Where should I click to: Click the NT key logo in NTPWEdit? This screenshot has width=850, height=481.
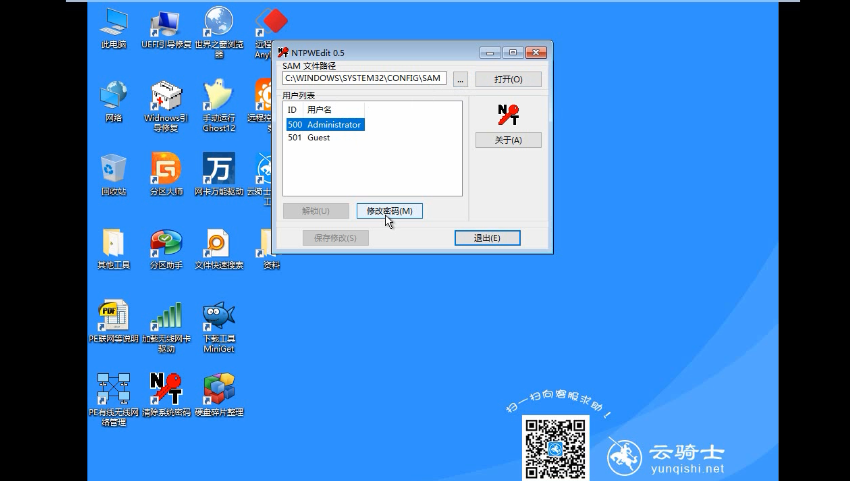coord(508,114)
